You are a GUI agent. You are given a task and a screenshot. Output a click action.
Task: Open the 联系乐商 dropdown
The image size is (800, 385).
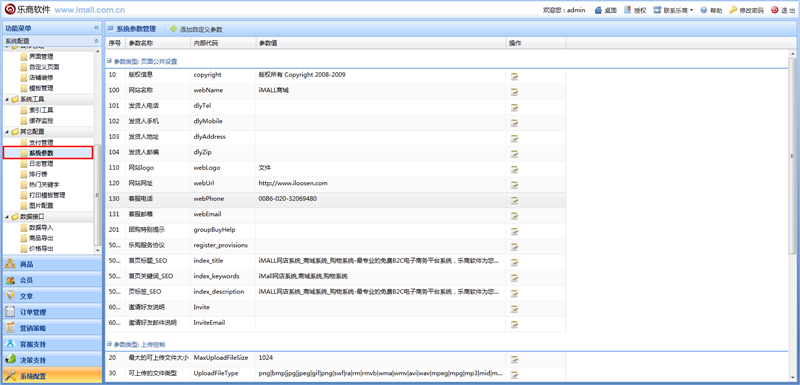tap(673, 10)
